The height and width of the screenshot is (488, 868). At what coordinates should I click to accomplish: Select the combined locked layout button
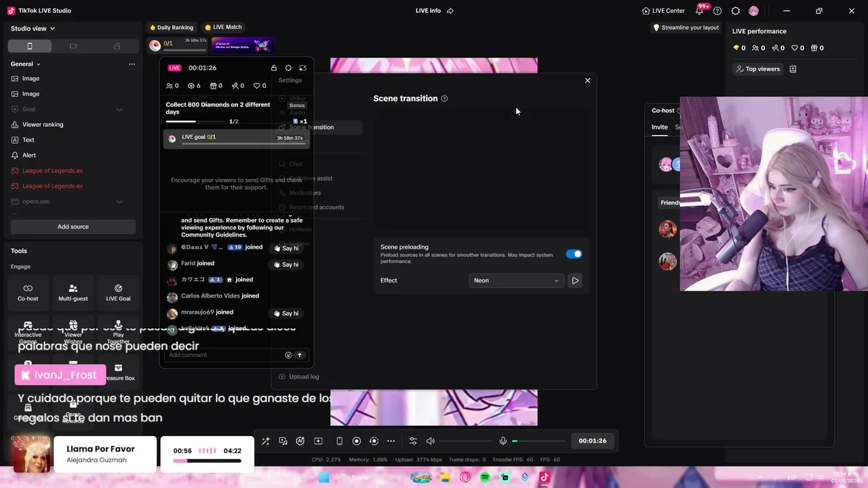point(117,46)
